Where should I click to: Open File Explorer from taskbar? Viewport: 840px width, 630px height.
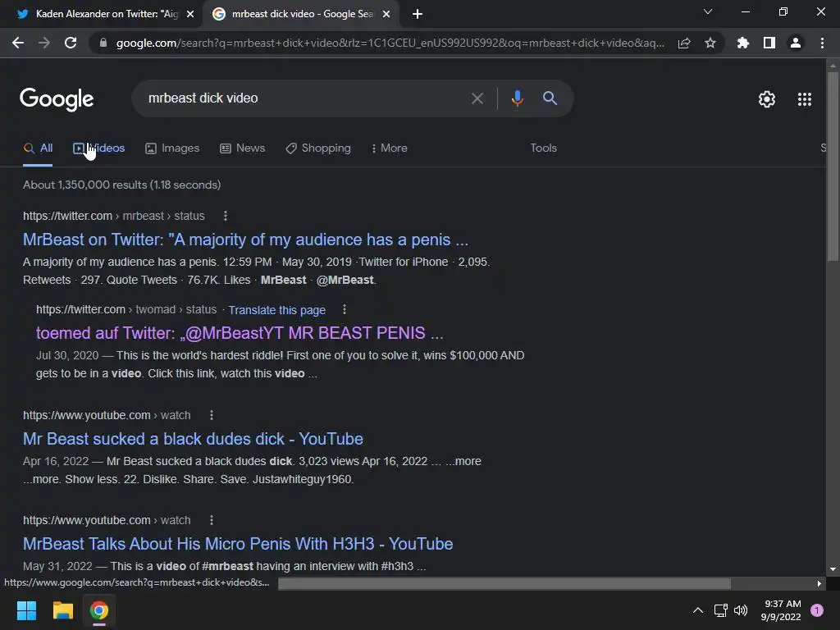click(62, 610)
